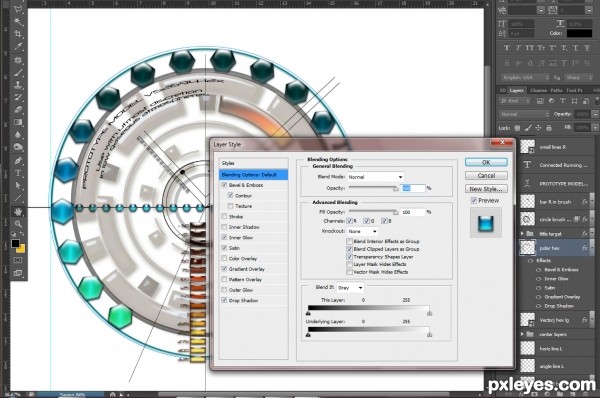
Task: Enable the Stroke effect checkbox
Action: 224,217
